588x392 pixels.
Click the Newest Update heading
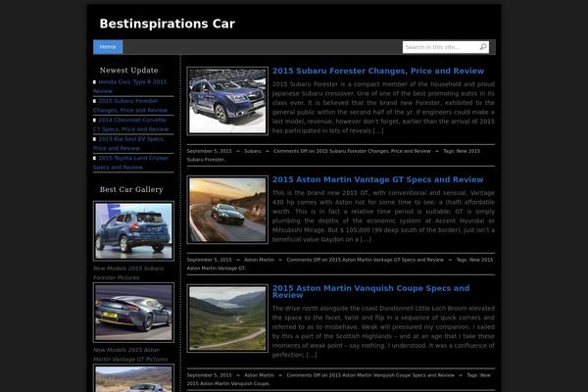(x=129, y=71)
